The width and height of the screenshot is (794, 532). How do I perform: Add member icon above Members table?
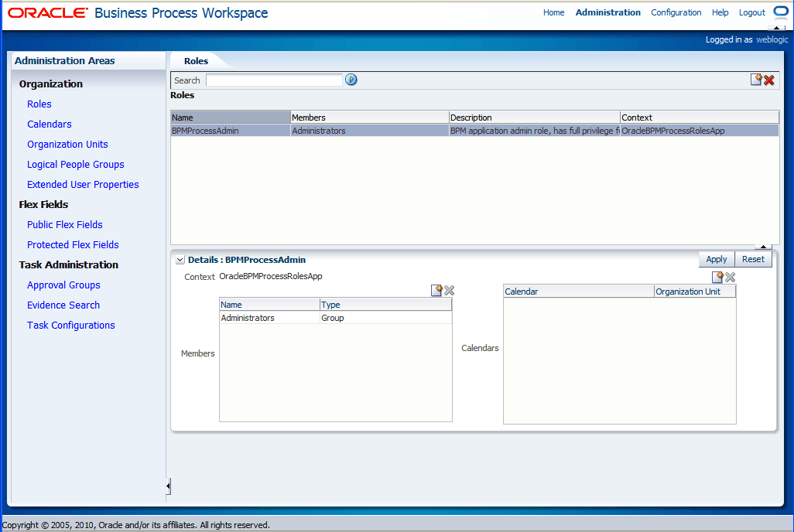click(x=436, y=290)
